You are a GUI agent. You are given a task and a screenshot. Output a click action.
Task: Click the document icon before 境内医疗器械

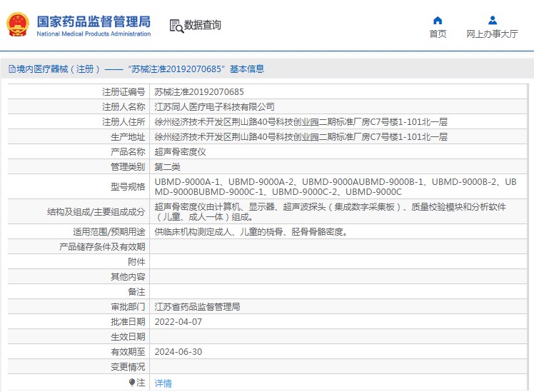point(12,69)
